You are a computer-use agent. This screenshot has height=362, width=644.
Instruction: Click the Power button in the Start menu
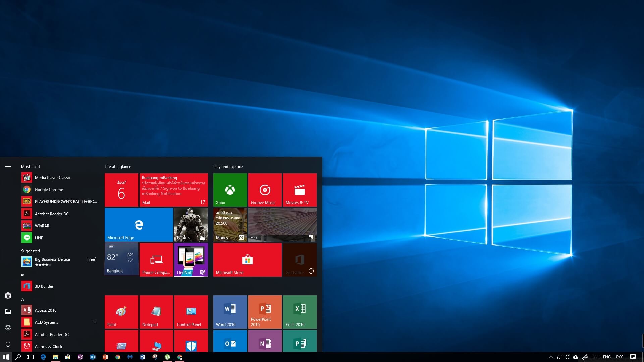point(8,344)
